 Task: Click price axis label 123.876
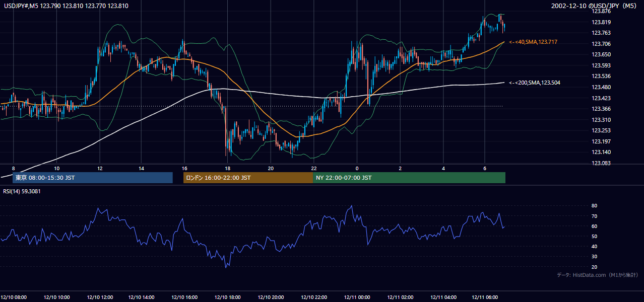click(x=601, y=11)
